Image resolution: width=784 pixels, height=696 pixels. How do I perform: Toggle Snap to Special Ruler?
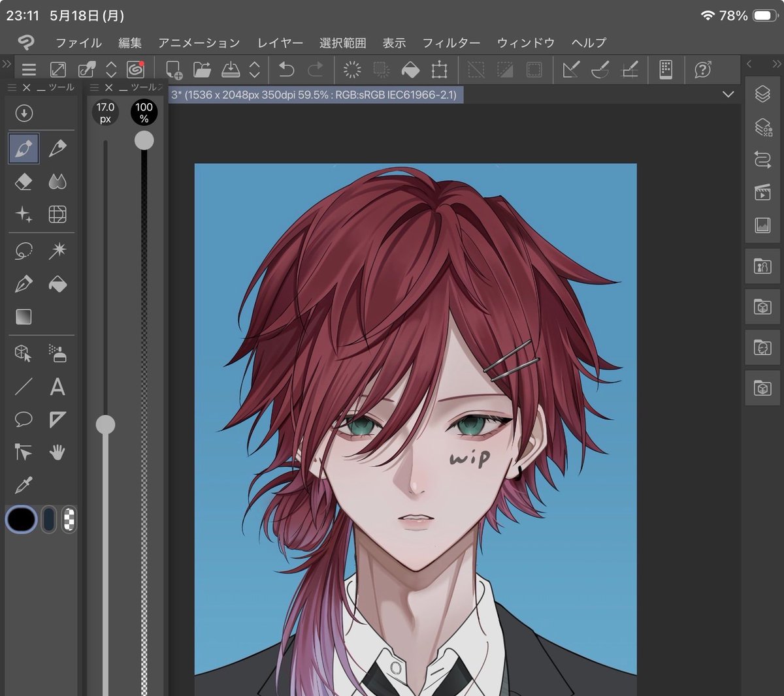pos(600,69)
